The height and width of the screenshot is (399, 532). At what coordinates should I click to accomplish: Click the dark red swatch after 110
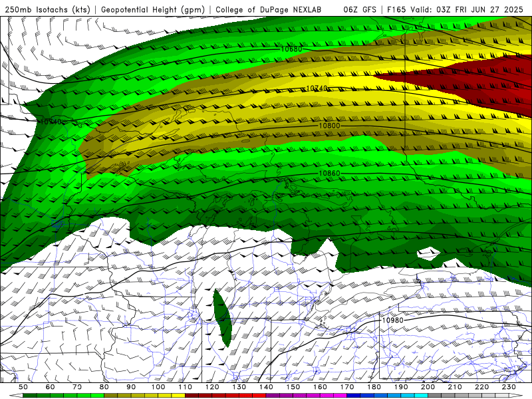pyautogui.click(x=192, y=396)
